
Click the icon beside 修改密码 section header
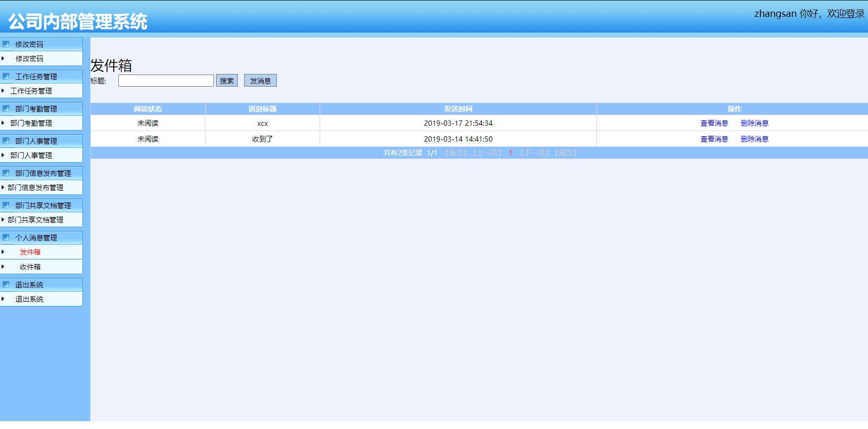tap(6, 44)
